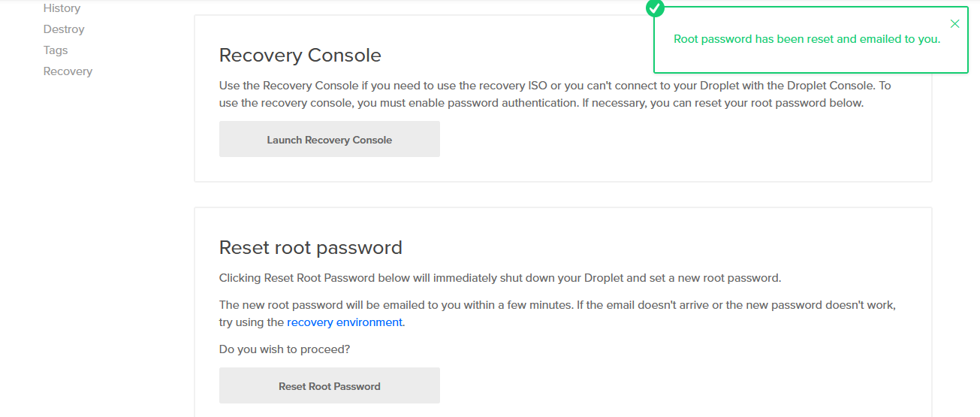Click the green success checkmark icon

(x=655, y=8)
